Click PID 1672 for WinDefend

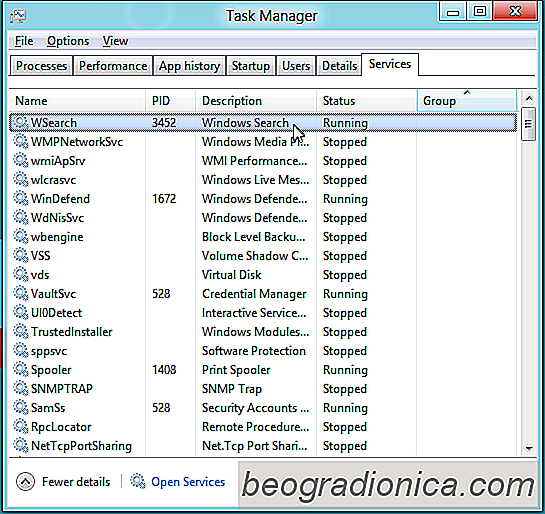click(164, 199)
